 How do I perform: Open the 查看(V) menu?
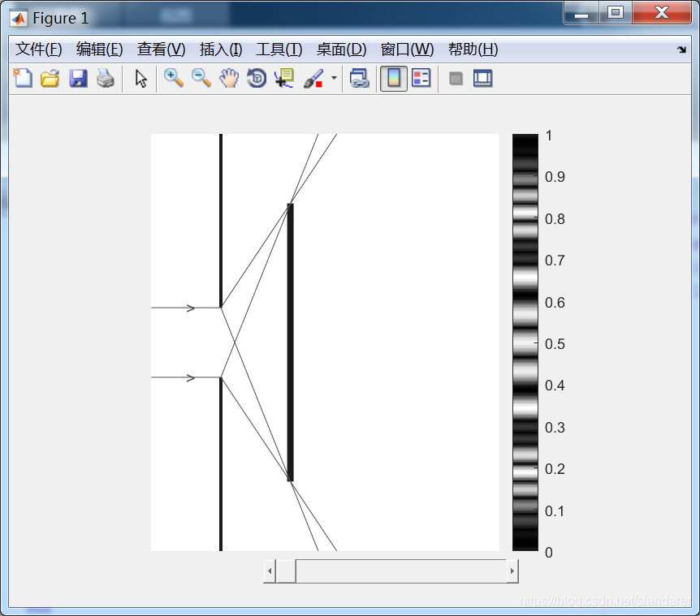coord(161,50)
